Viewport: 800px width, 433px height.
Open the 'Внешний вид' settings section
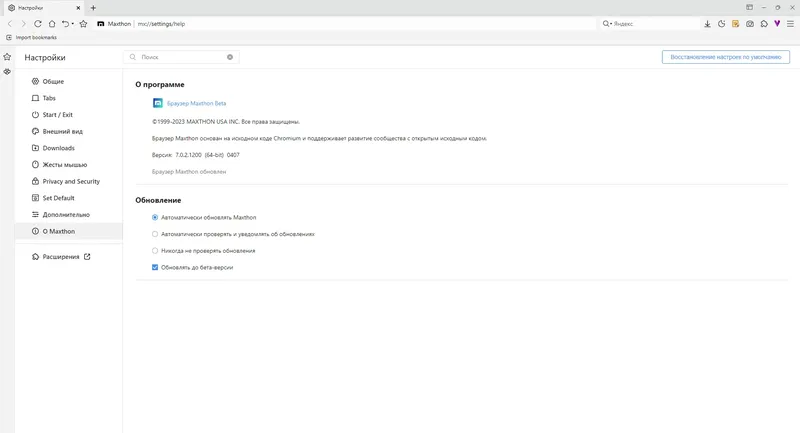click(62, 131)
